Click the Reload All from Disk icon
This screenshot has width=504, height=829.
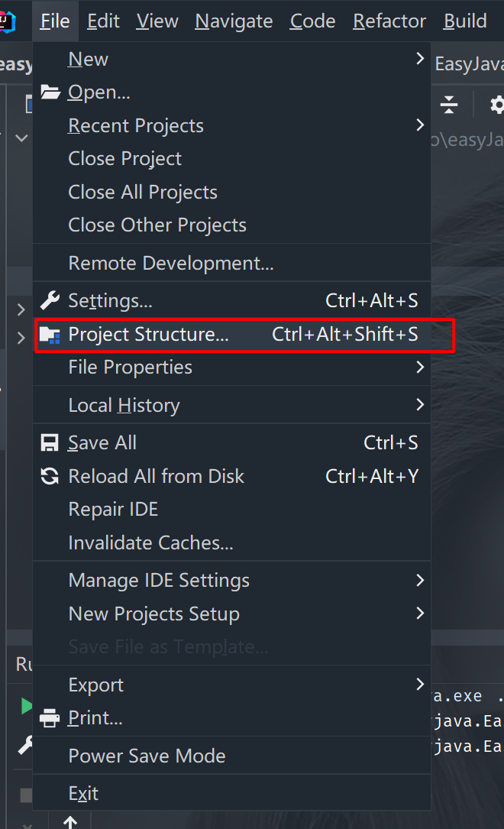(50, 477)
